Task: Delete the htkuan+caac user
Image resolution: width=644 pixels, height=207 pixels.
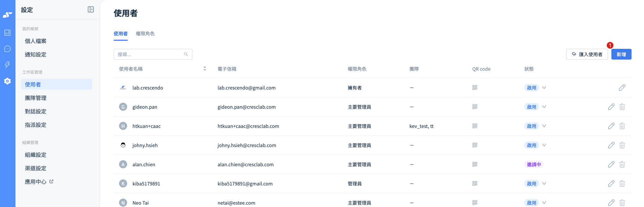Action: (x=622, y=126)
